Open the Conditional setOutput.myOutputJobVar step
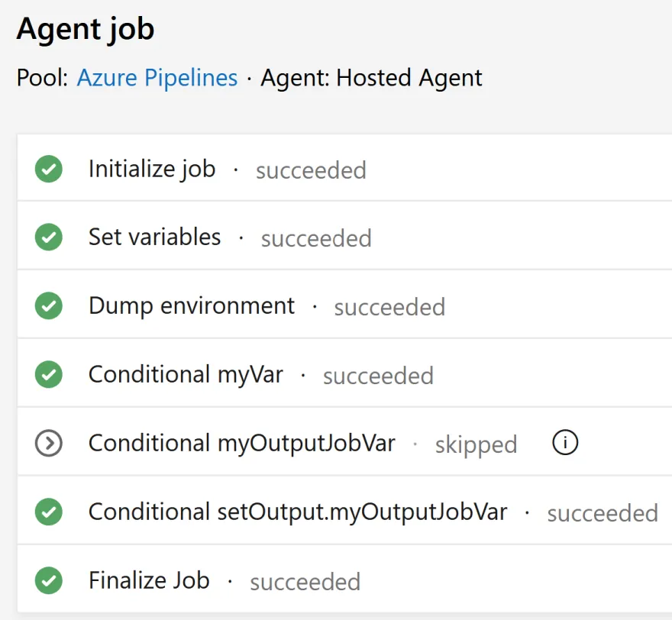The image size is (672, 620). click(x=298, y=512)
